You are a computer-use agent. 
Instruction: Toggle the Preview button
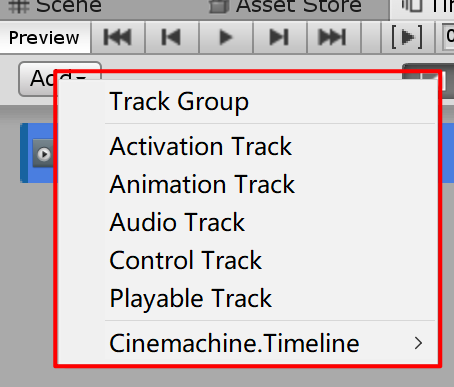click(45, 37)
